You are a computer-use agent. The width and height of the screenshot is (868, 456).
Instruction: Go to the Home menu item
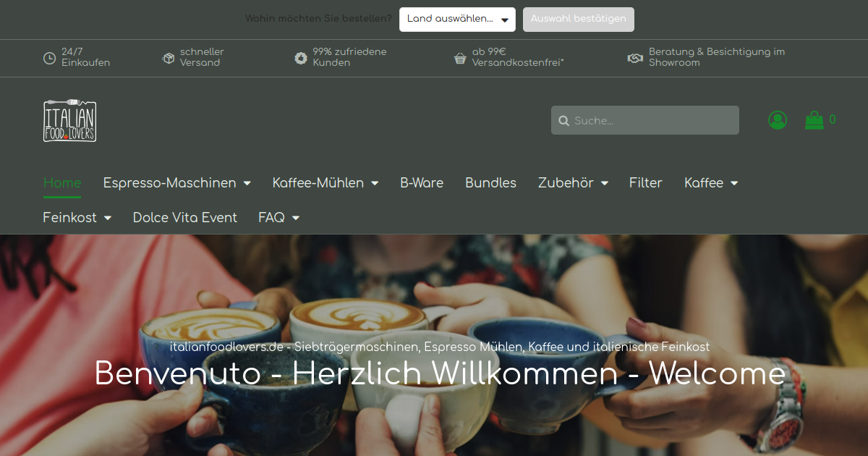click(62, 183)
